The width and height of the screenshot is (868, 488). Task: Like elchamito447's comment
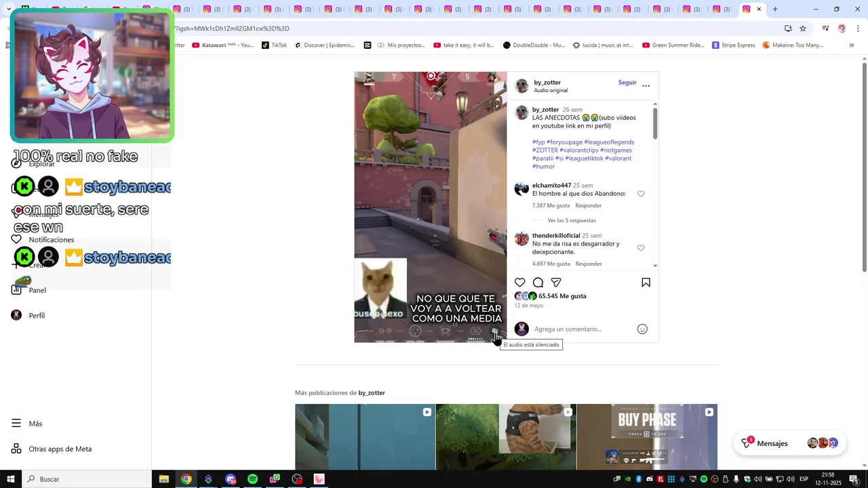(641, 194)
